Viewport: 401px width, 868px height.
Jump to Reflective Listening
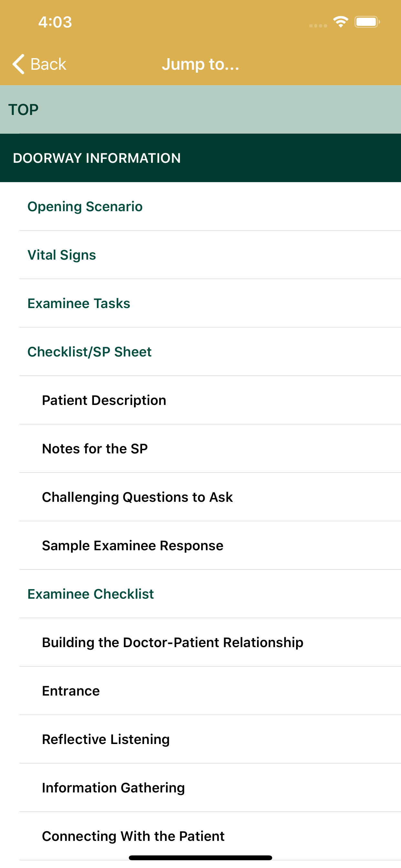pos(106,739)
